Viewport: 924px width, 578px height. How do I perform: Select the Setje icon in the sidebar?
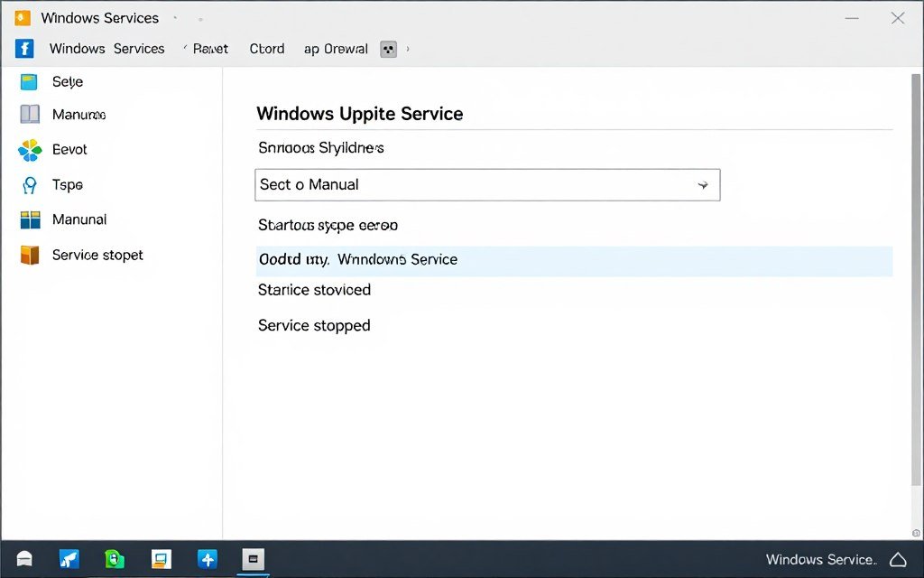[30, 81]
